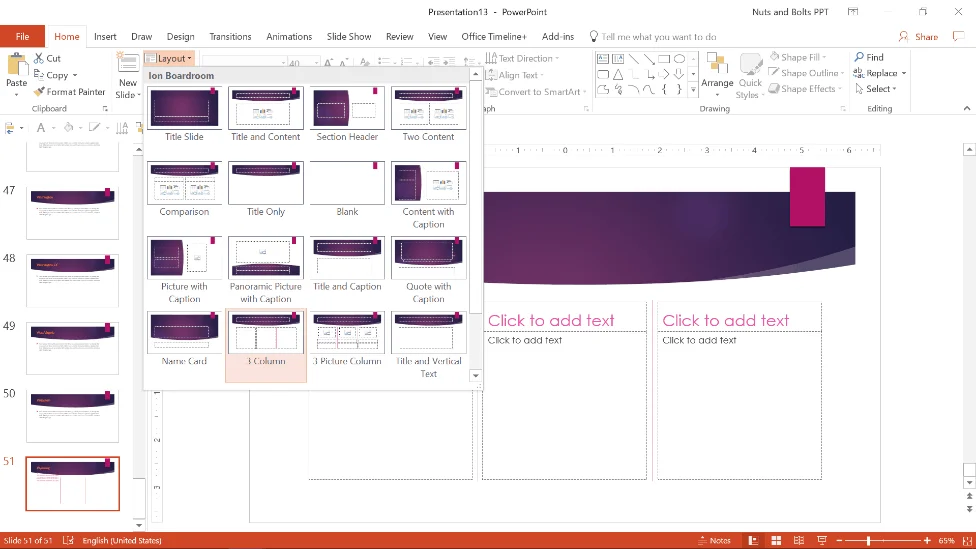The image size is (976, 549).
Task: Start Slide Show from status bar
Action: coord(822,540)
